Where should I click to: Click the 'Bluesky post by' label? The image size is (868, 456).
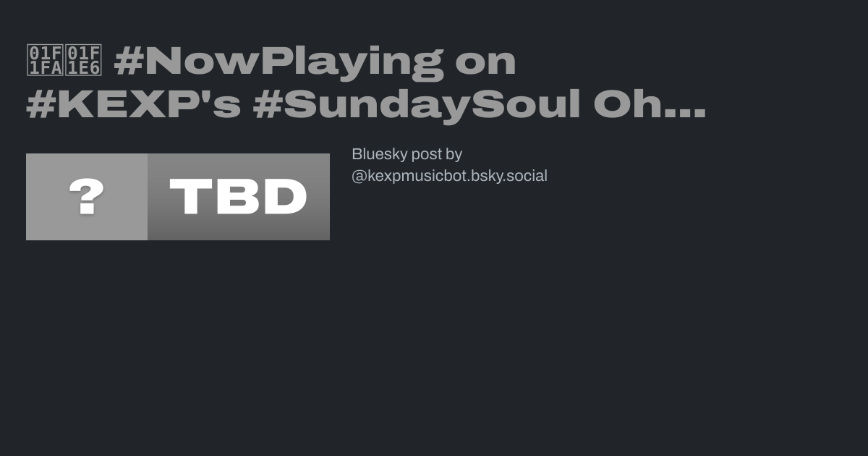[x=407, y=154]
